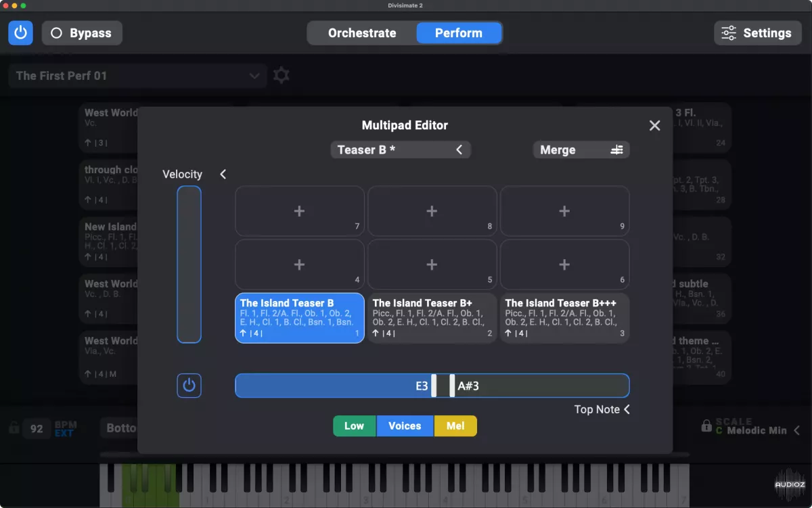
Task: Select The Island Teaser B pad
Action: [299, 318]
